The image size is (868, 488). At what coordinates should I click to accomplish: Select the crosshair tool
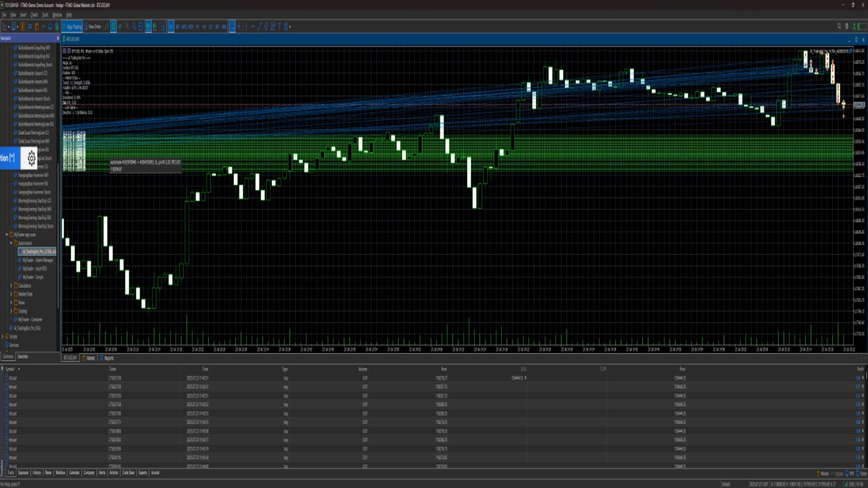click(x=239, y=27)
